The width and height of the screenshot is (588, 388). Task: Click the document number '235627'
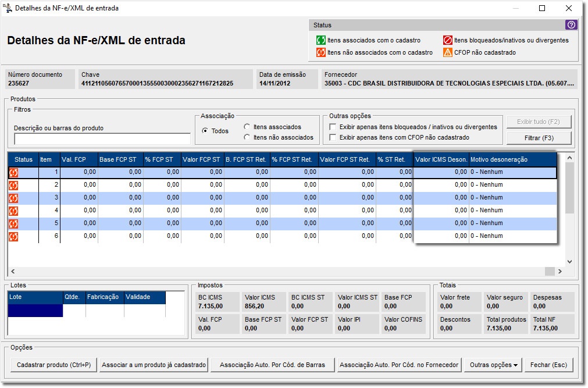[x=19, y=83]
